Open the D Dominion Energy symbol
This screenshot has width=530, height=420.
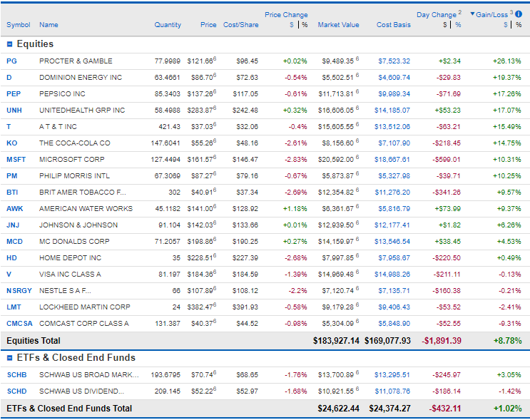pyautogui.click(x=9, y=78)
